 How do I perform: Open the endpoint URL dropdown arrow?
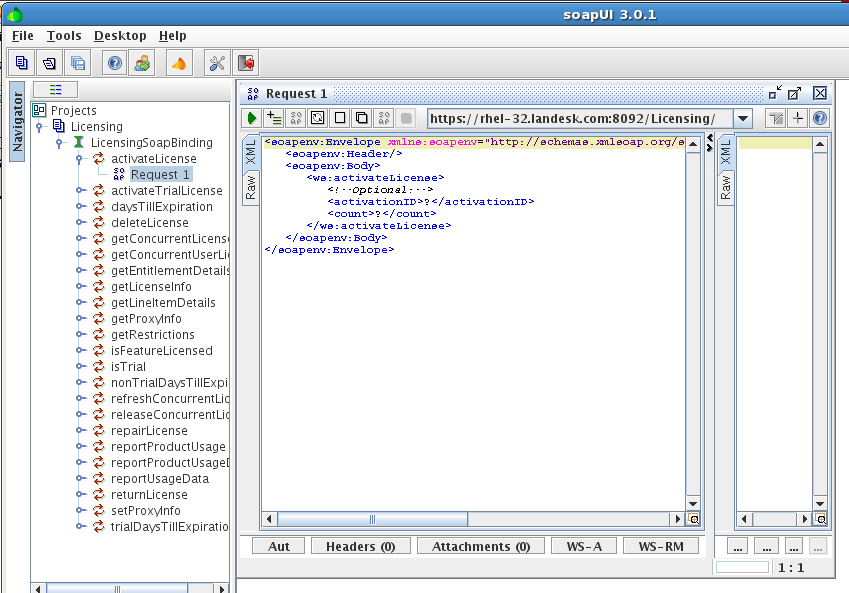[x=743, y=118]
